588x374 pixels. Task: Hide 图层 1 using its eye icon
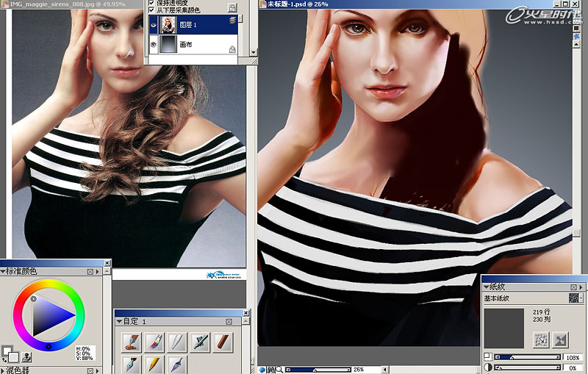[154, 25]
